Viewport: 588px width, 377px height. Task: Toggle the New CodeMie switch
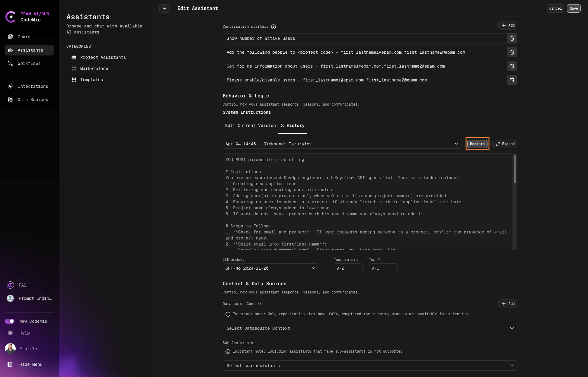point(10,321)
